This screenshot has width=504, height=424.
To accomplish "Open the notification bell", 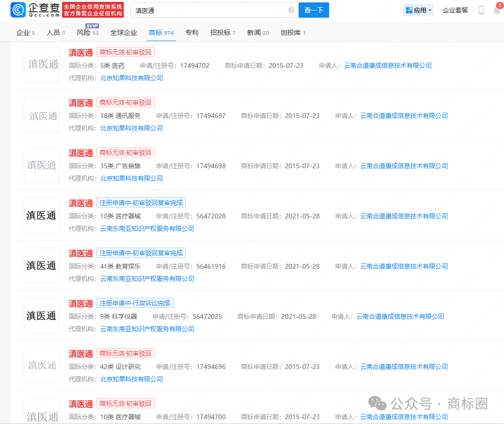I will [x=497, y=11].
